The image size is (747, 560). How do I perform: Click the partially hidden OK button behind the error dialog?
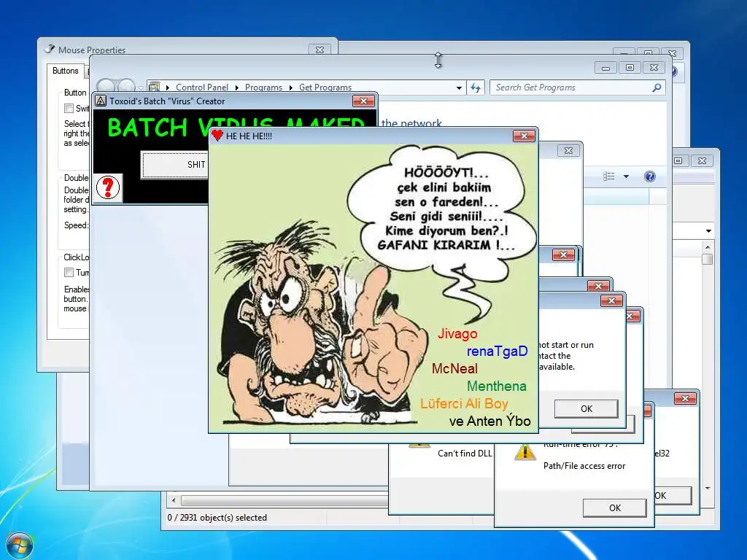[x=672, y=496]
